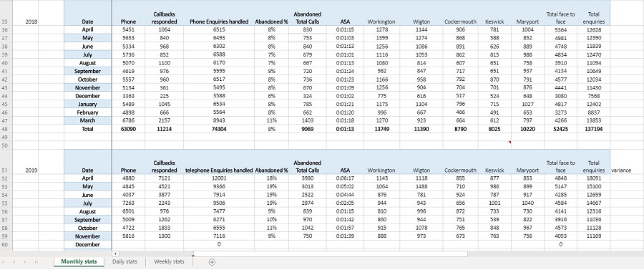
Task: Select March phone value 6786
Action: (x=129, y=120)
